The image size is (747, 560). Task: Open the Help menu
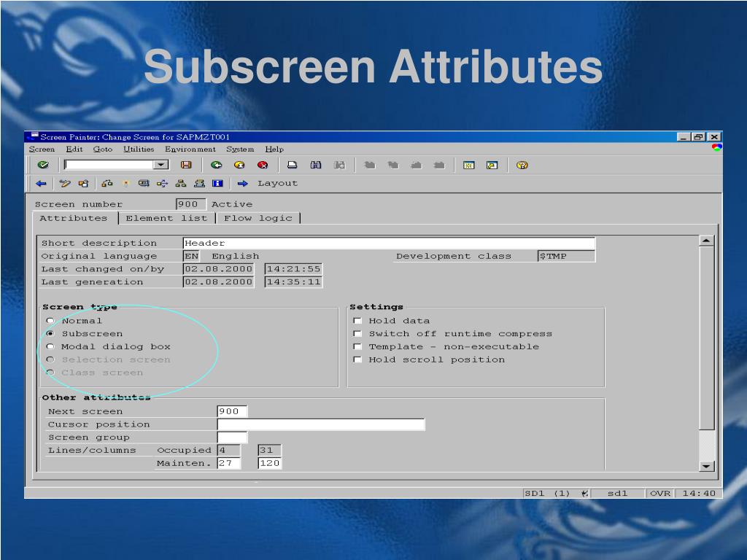pos(274,149)
